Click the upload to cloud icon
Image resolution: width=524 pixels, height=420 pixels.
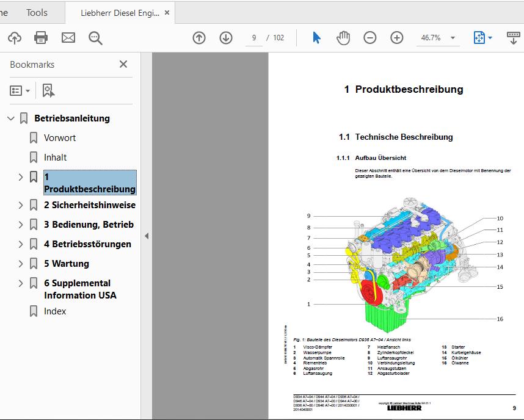click(15, 38)
